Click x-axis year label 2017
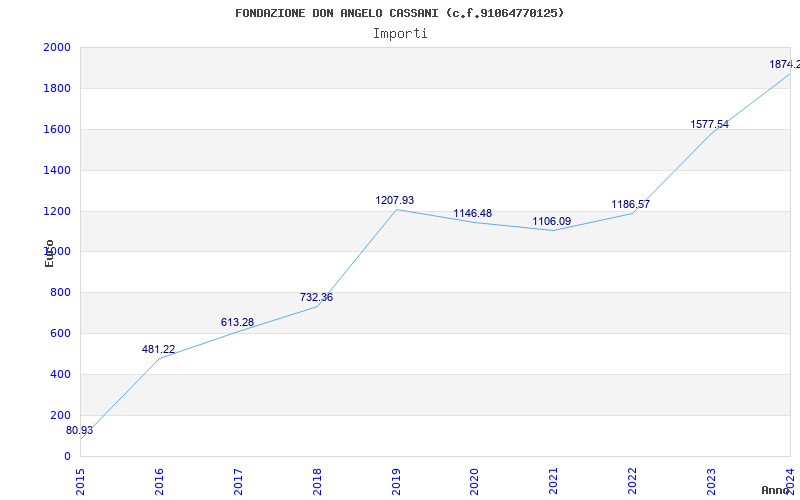Screen dimensions: 800x500 pyautogui.click(x=238, y=481)
